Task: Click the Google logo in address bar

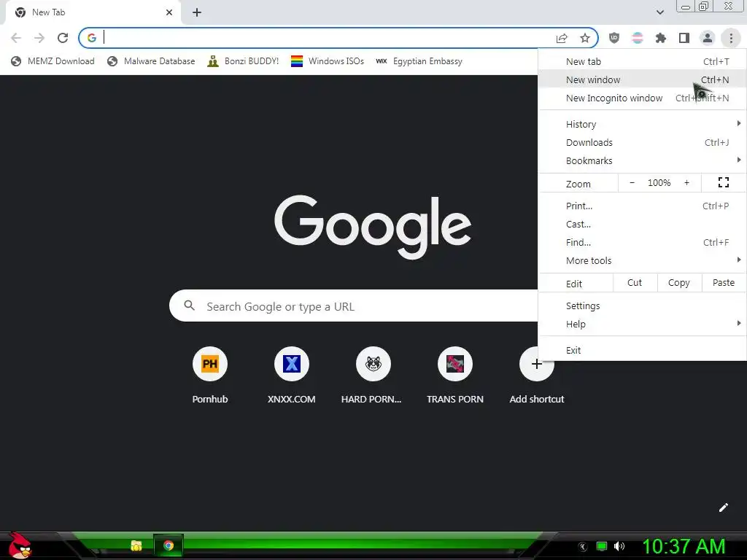Action: coord(91,38)
